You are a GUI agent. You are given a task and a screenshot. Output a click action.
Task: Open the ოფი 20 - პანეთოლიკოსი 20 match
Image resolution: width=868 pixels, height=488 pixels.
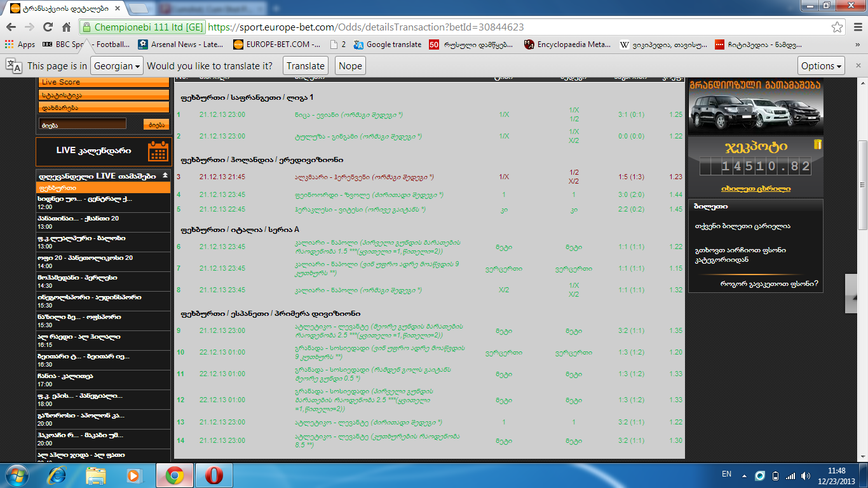coord(104,262)
